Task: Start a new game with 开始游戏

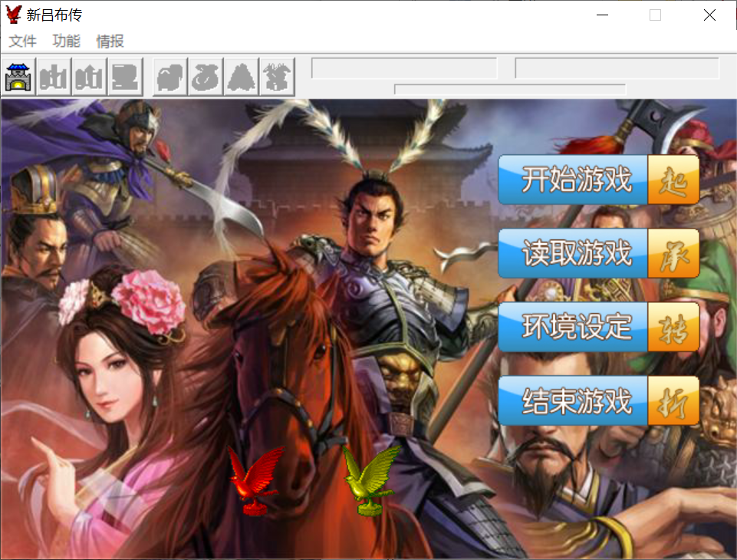Action: coord(598,180)
